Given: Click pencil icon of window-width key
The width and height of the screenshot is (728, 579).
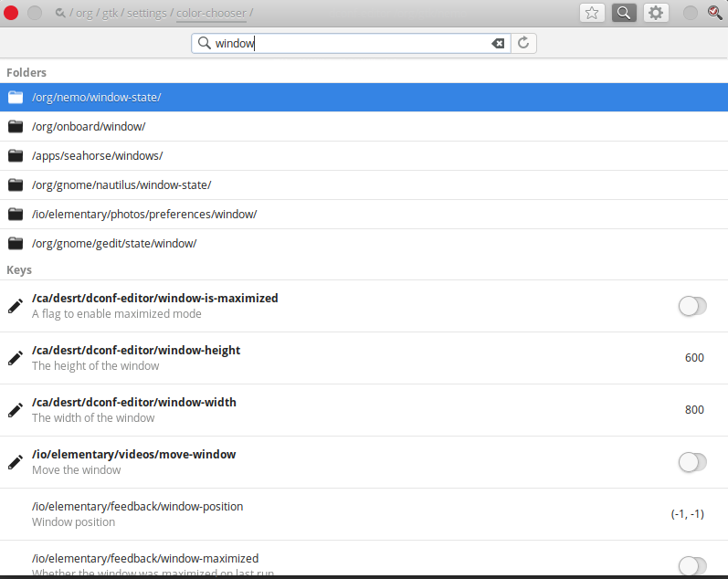Looking at the screenshot, I should tap(16, 410).
